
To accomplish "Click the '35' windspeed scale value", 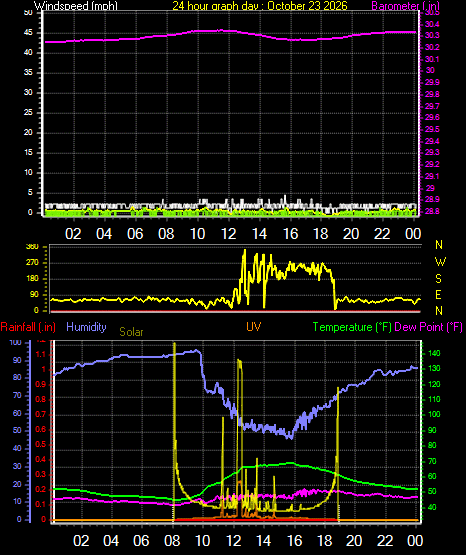I will [28, 73].
